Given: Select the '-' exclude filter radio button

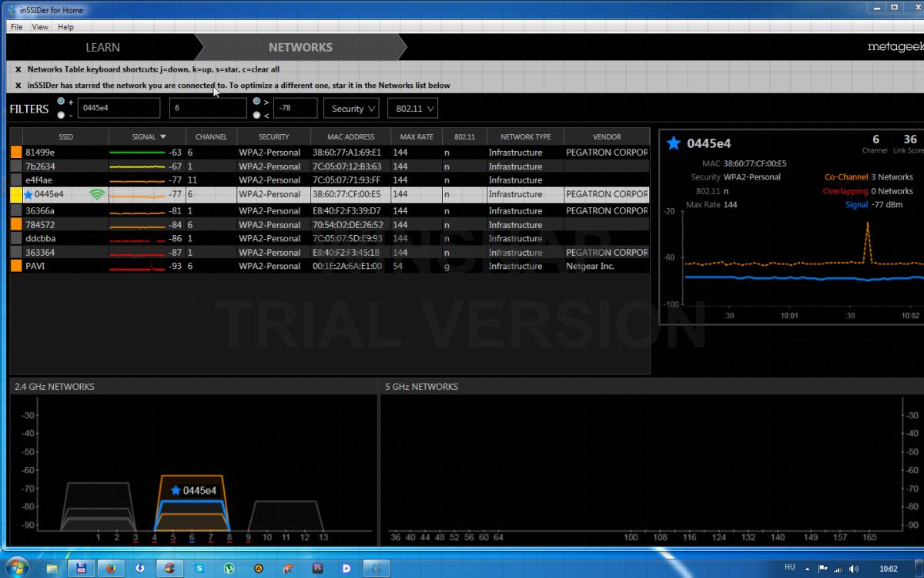Looking at the screenshot, I should (x=61, y=115).
